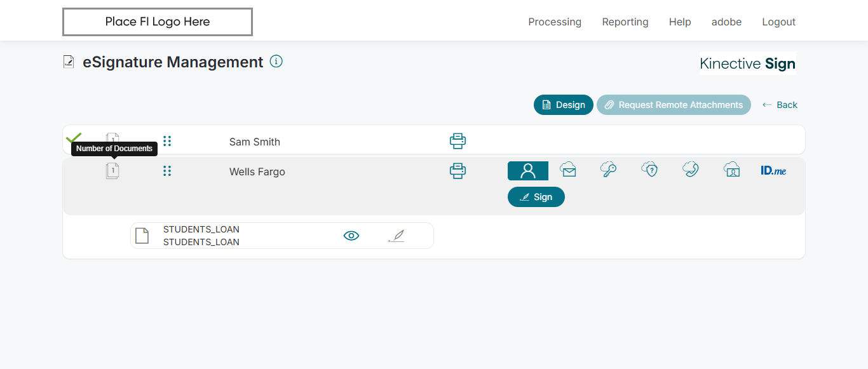View STUDENTS_LOAN document with the eye icon

[x=351, y=236]
